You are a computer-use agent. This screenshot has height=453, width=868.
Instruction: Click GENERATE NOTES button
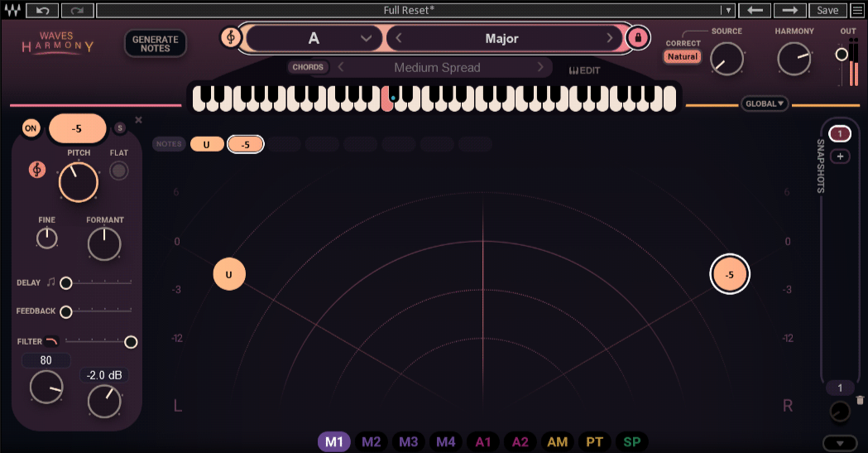(x=155, y=44)
